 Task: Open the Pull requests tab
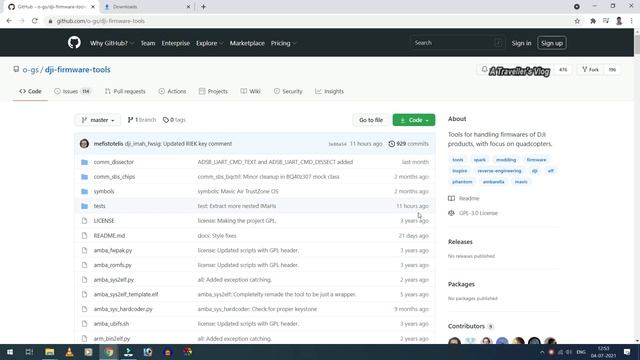click(x=125, y=91)
